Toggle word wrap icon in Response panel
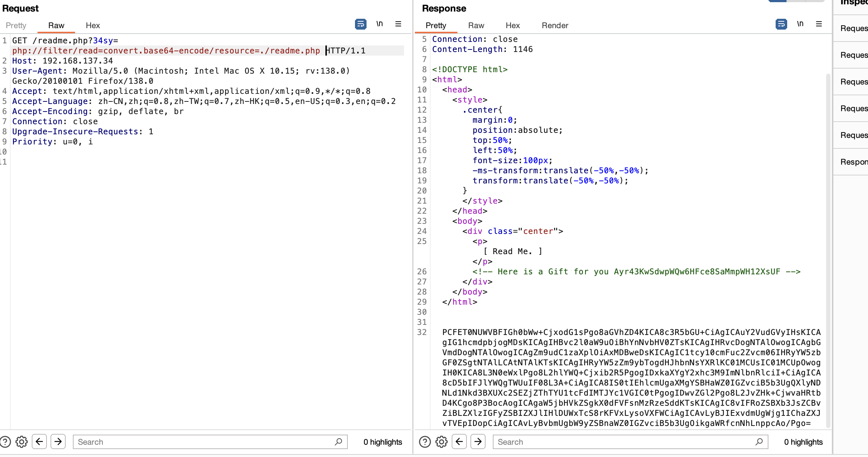The width and height of the screenshot is (868, 457). [x=781, y=24]
